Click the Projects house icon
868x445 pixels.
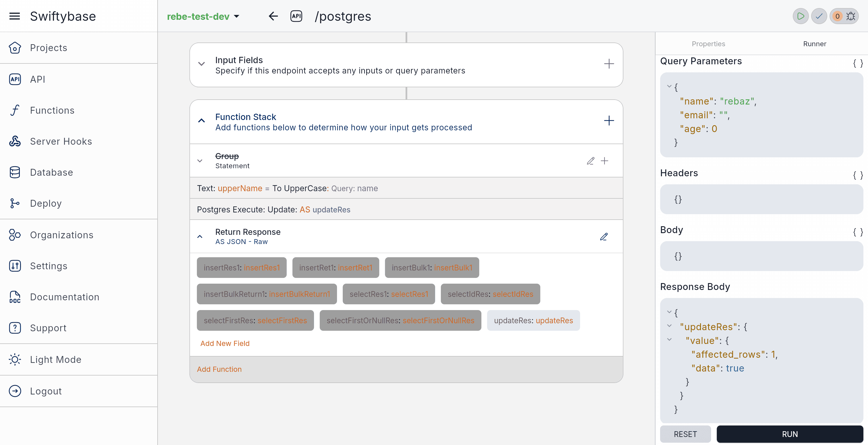tap(15, 48)
